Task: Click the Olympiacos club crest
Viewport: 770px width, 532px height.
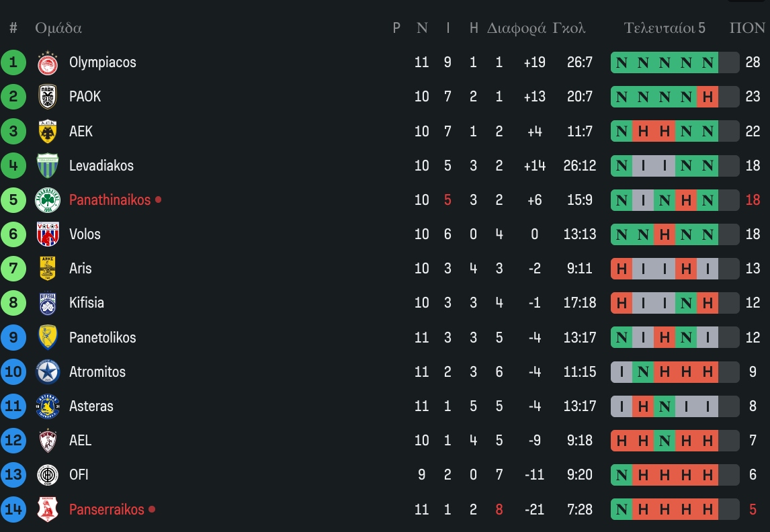Action: [x=48, y=62]
